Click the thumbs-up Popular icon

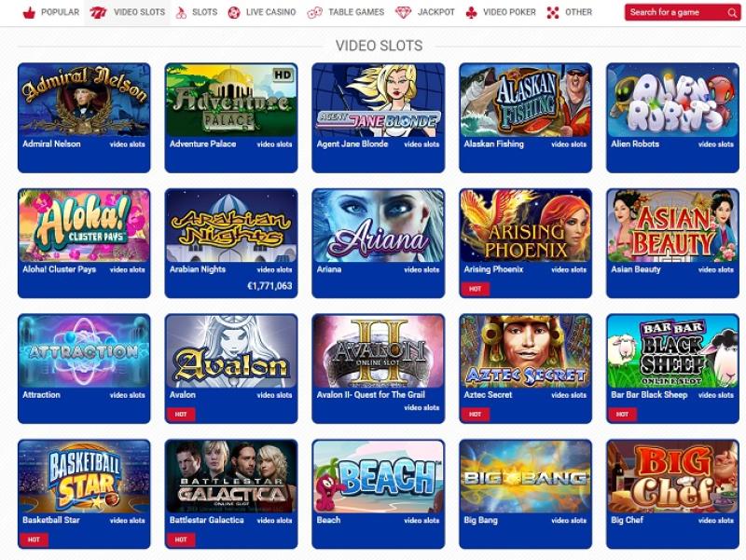(29, 13)
